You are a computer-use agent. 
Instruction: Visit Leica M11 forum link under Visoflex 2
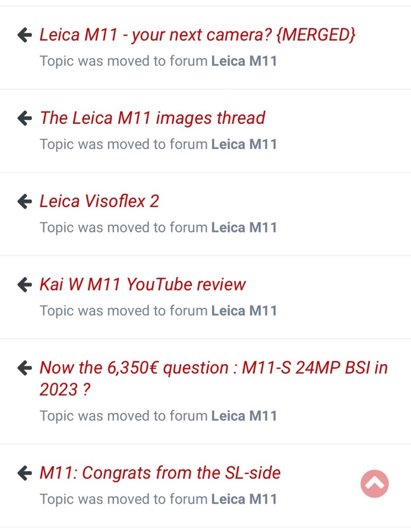pyautogui.click(x=244, y=228)
